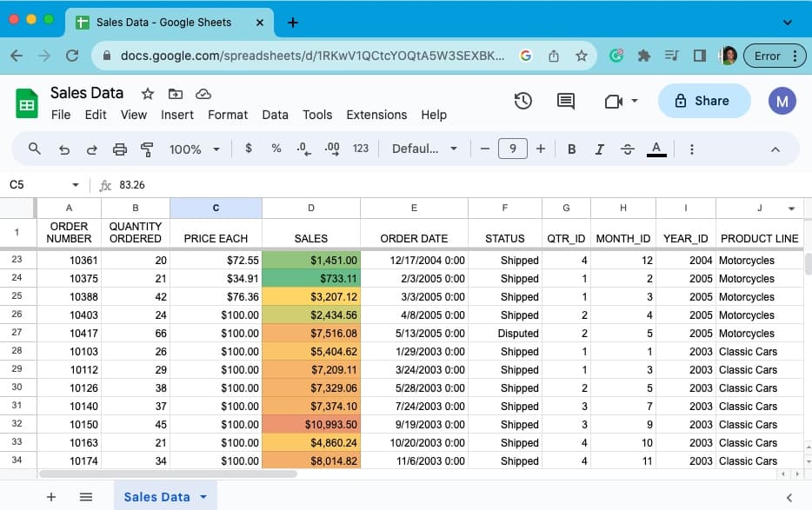
Task: Open the all sheets list icon
Action: (86, 497)
